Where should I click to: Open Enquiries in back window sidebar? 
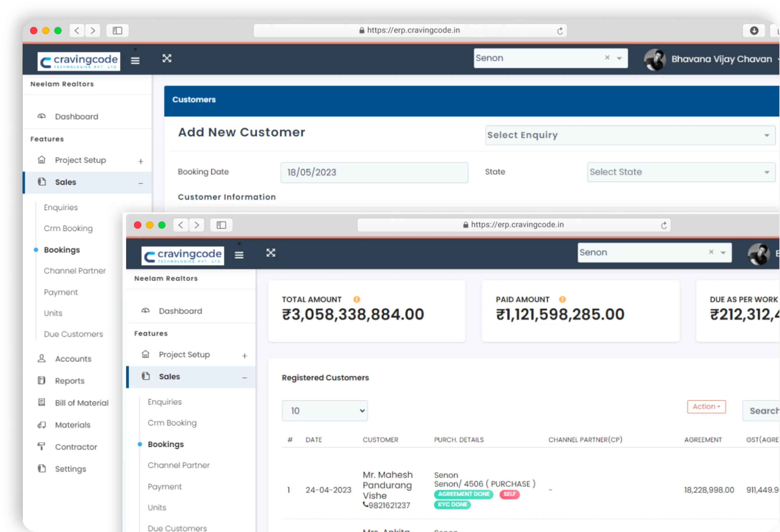pyautogui.click(x=61, y=208)
